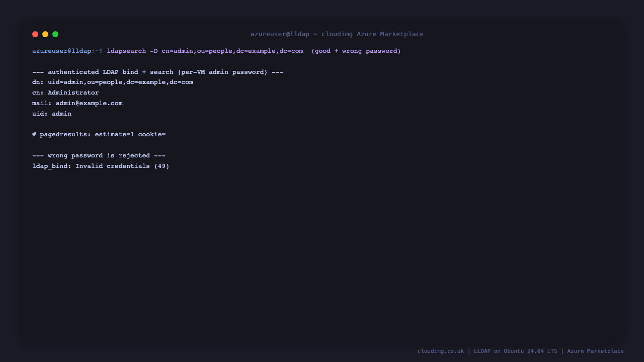644x362 pixels.
Task: Click the window title 'azureuser@lldap ~ cloudimg Azure Marketplace'
Action: pyautogui.click(x=337, y=34)
